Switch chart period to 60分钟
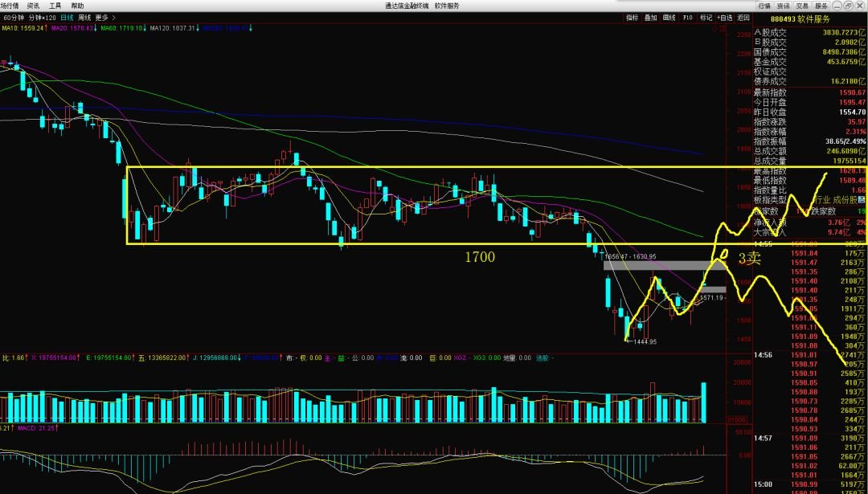 click(x=14, y=18)
